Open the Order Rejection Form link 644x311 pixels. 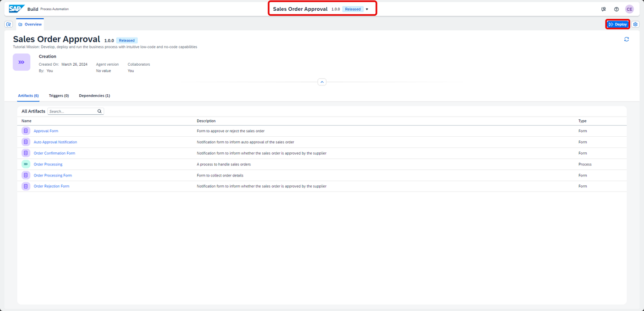point(51,186)
